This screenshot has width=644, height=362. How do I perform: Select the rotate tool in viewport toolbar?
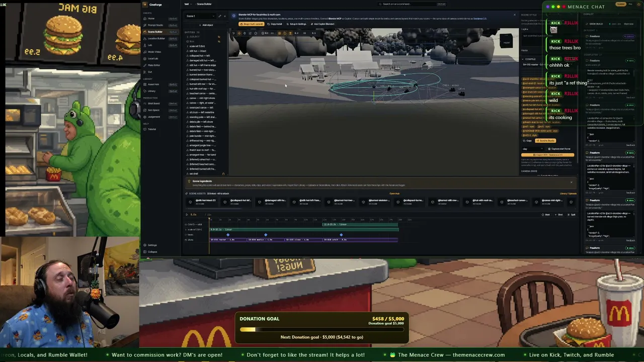(x=245, y=33)
